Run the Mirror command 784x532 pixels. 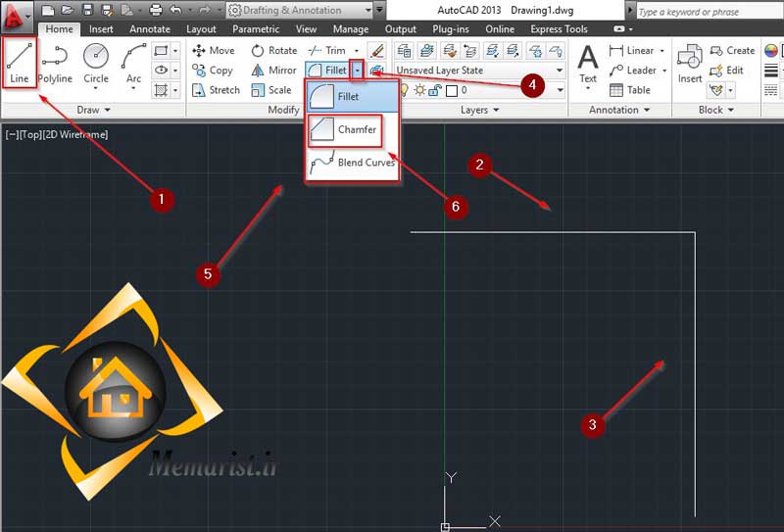[x=273, y=71]
